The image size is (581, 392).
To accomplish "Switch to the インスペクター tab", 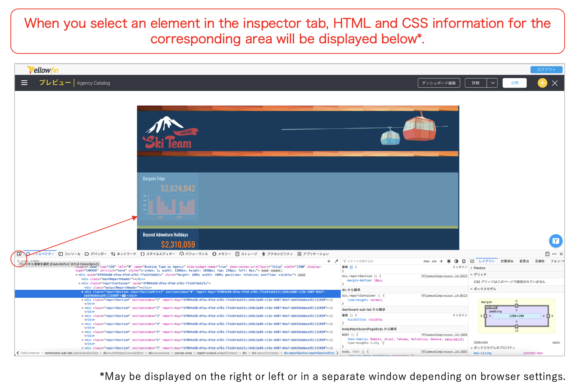I will (40, 254).
